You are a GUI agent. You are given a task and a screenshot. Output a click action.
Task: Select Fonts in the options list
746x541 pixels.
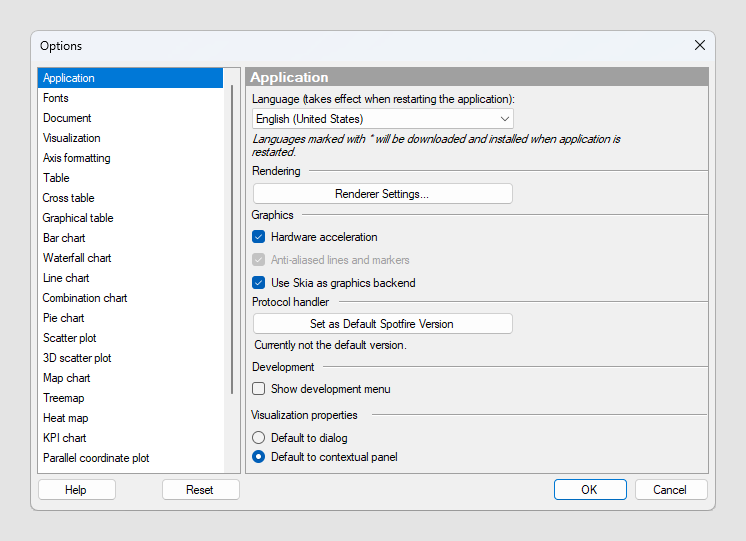coord(56,98)
